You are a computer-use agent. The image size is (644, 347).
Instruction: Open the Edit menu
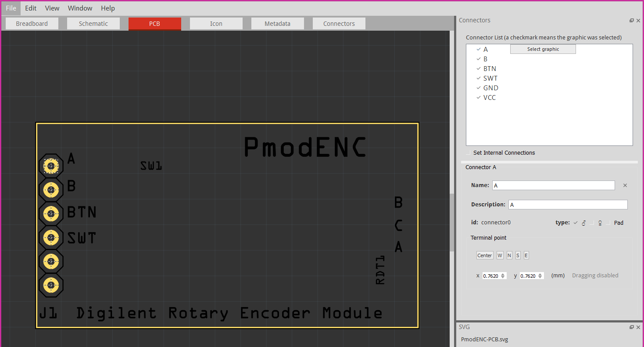coord(30,8)
